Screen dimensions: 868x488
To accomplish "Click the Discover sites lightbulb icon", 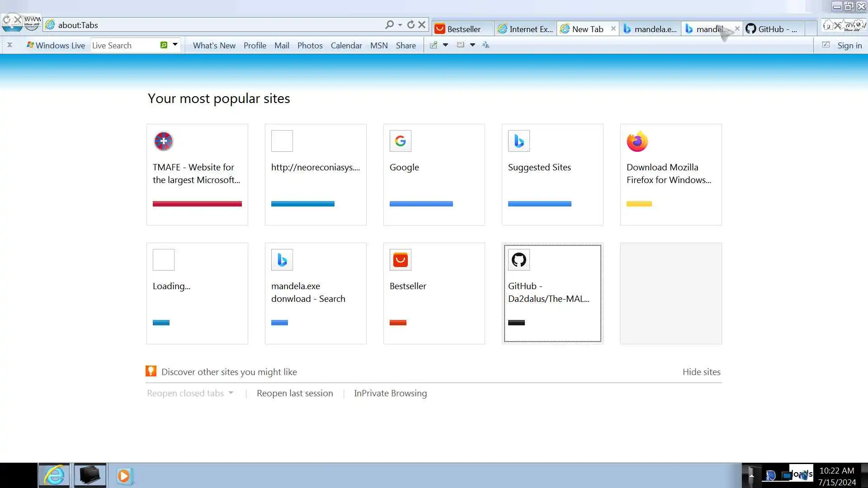I will pyautogui.click(x=151, y=371).
